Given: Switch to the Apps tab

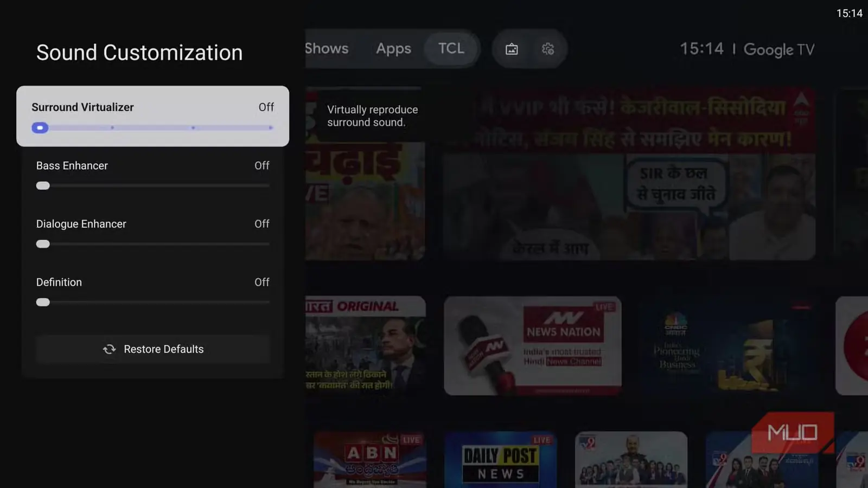Looking at the screenshot, I should tap(393, 49).
